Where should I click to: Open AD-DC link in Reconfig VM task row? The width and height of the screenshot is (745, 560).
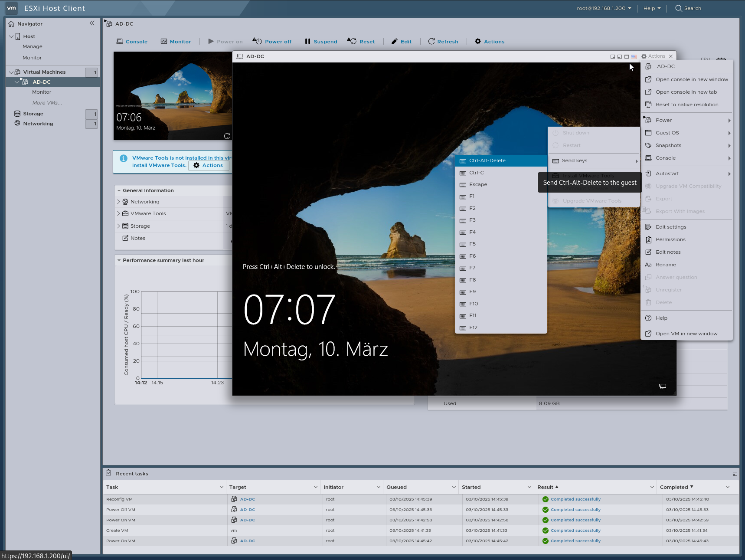click(x=247, y=499)
